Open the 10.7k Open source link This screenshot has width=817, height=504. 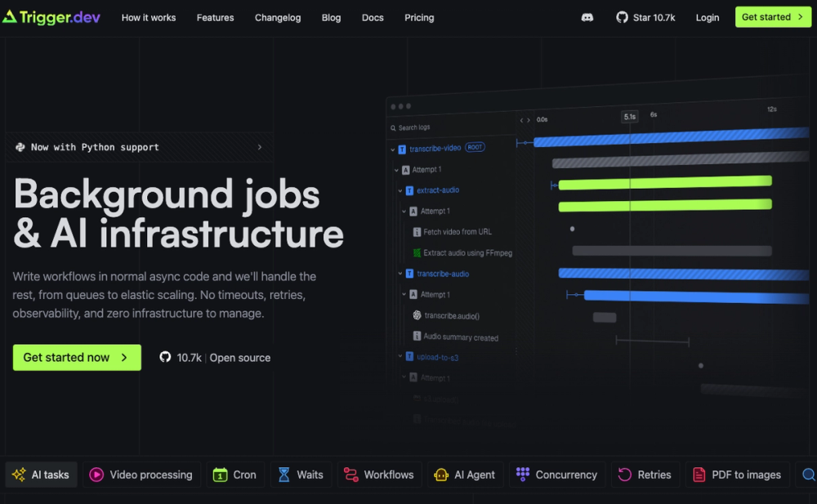coord(215,358)
